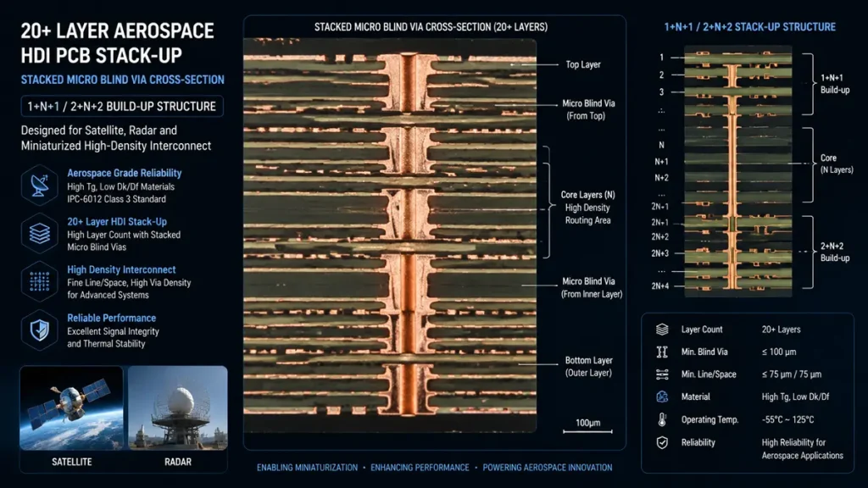868x488 pixels.
Task: Click the IPC-6012 Class 3 Standard text
Action: pyautogui.click(x=116, y=199)
